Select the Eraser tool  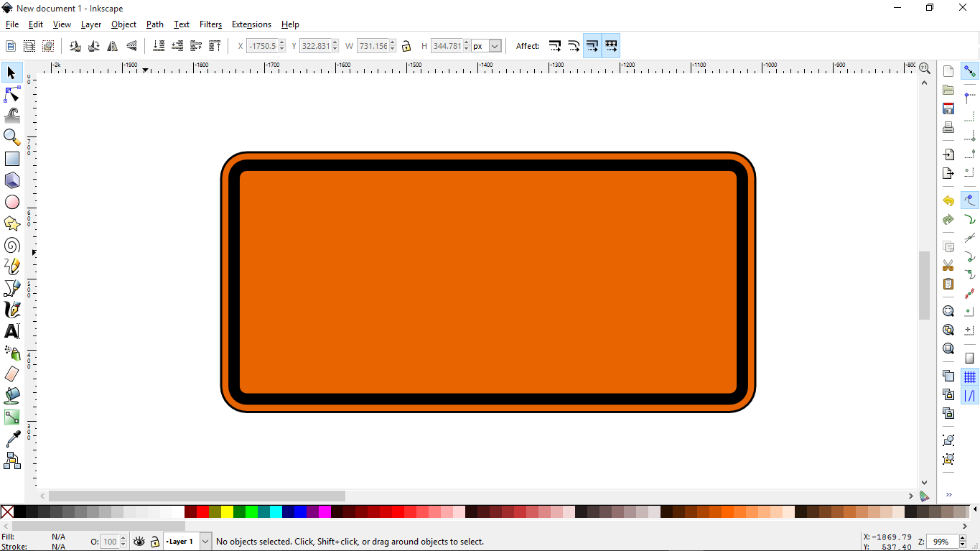11,374
